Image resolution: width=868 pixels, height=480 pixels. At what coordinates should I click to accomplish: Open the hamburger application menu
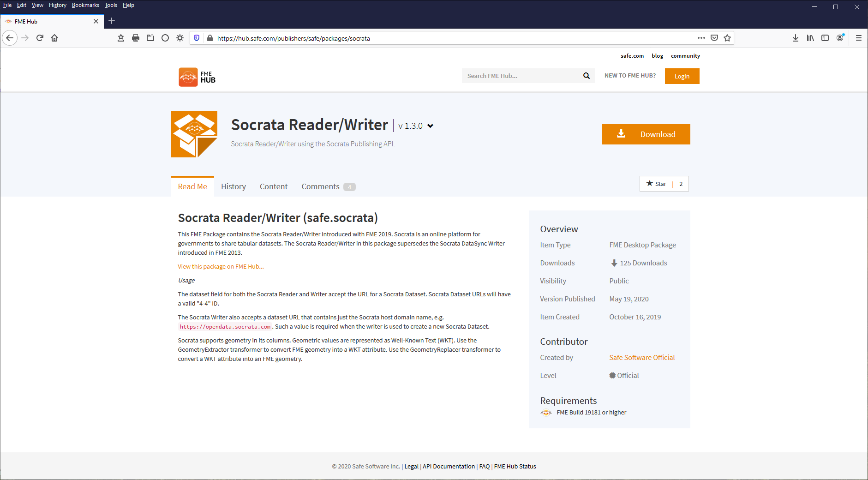tap(859, 38)
